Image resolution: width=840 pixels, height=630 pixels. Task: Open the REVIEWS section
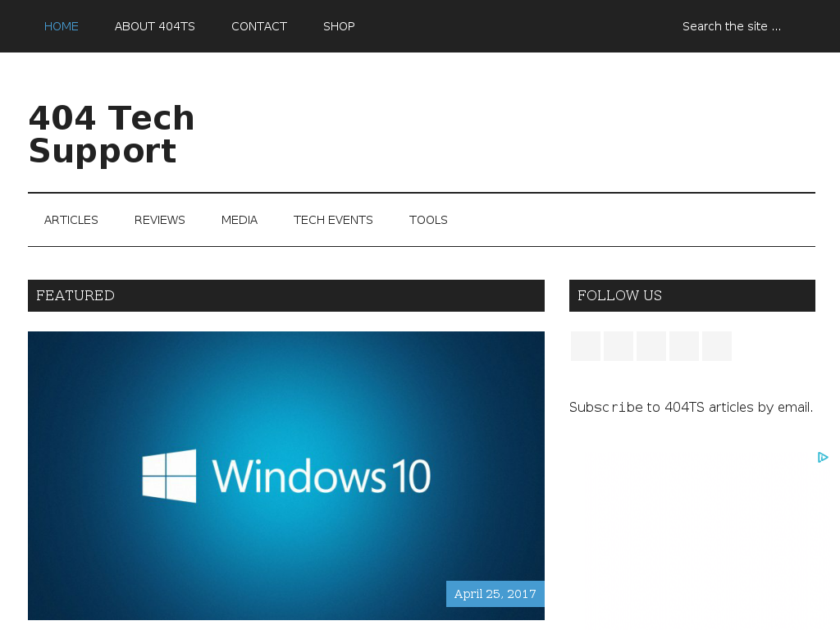pos(160,220)
